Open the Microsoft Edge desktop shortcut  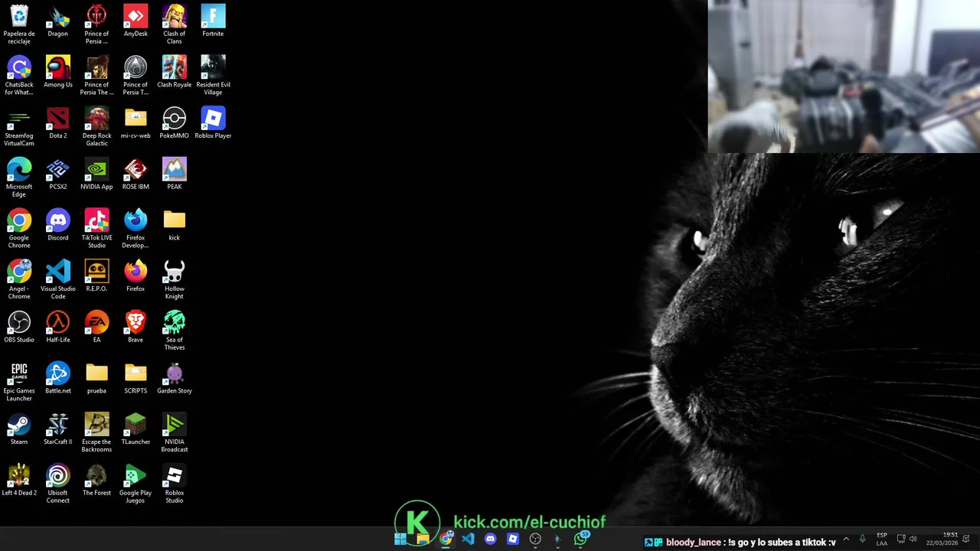point(19,178)
